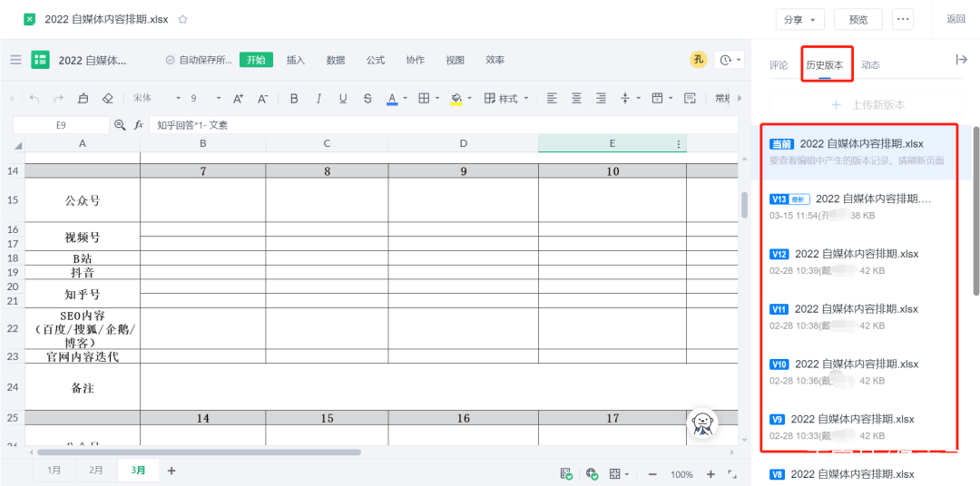
Task: Open the 样式 styles dropdown
Action: click(502, 99)
